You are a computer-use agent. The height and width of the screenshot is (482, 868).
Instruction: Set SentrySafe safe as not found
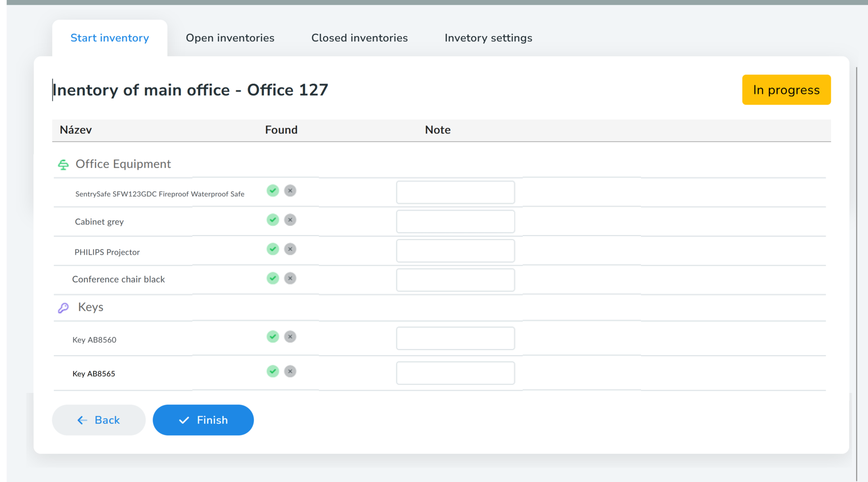coord(290,190)
